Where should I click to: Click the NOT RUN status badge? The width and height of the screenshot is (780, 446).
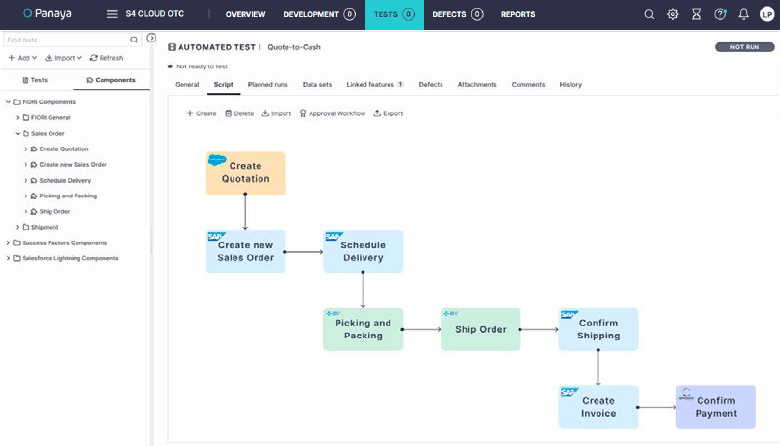coord(745,47)
